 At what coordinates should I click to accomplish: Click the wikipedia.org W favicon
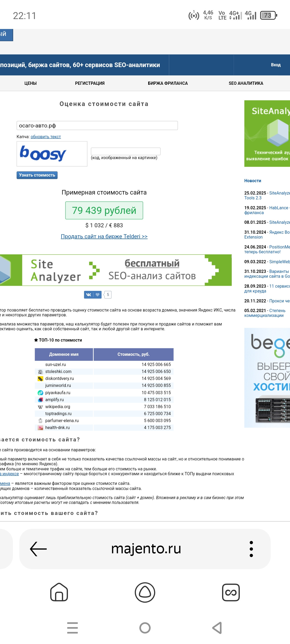[x=41, y=407]
